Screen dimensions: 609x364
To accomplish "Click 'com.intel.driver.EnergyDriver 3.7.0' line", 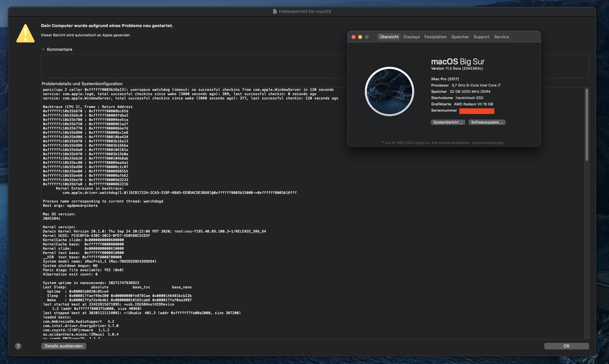I will pos(81,326).
